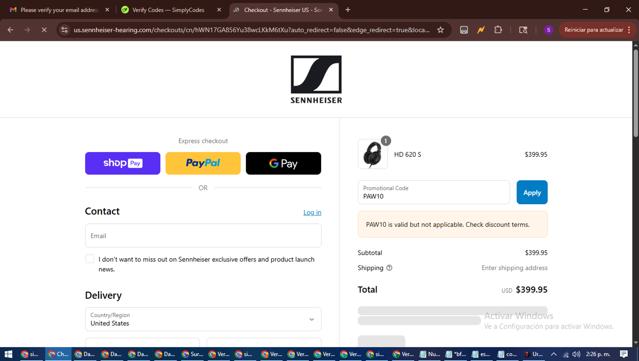Click the PAW10 not applicable message

click(452, 225)
